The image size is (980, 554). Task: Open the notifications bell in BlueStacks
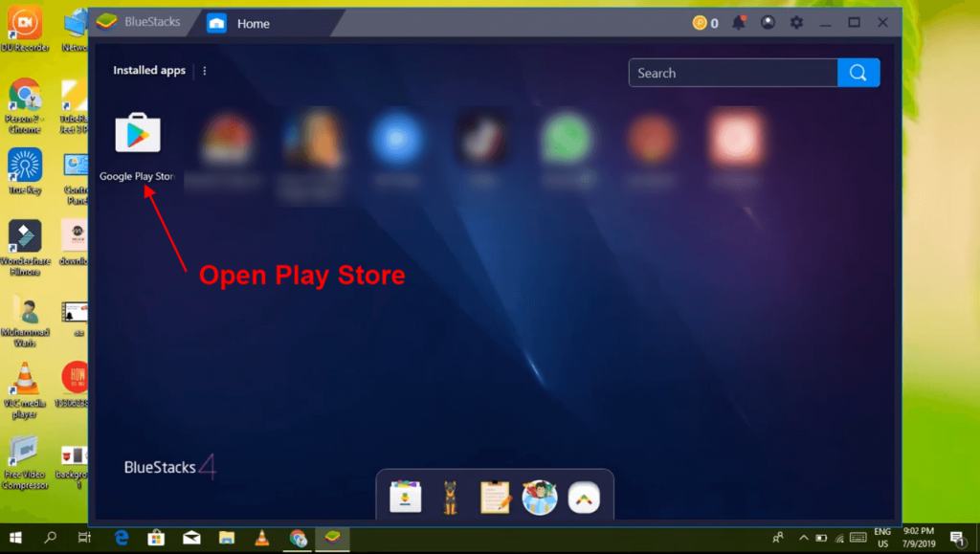[x=739, y=22]
